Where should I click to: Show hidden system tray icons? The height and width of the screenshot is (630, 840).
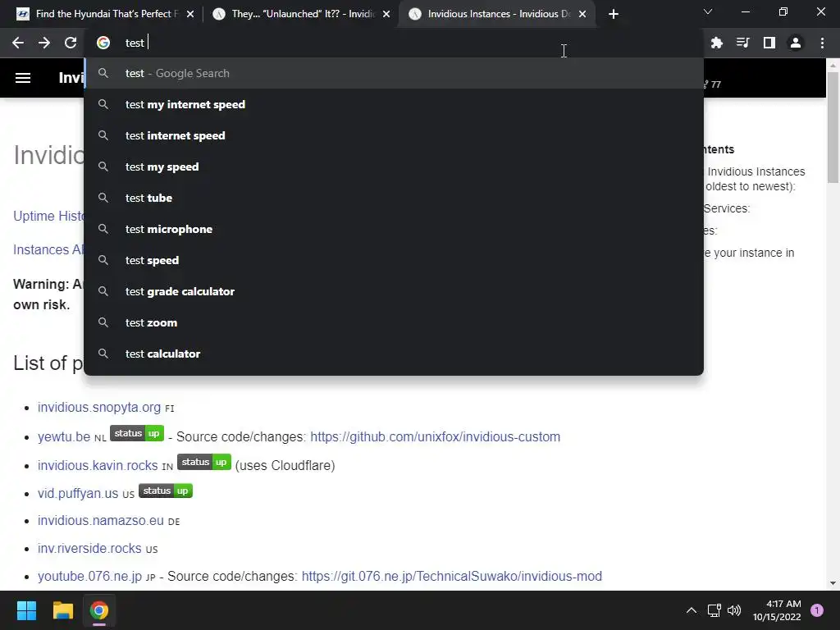click(x=692, y=610)
